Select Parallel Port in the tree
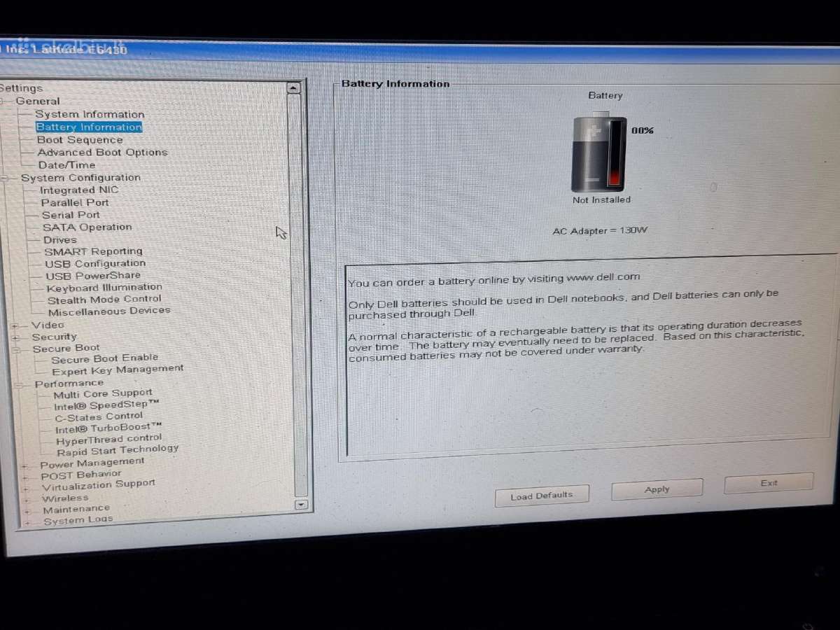The height and width of the screenshot is (630, 840). [75, 202]
